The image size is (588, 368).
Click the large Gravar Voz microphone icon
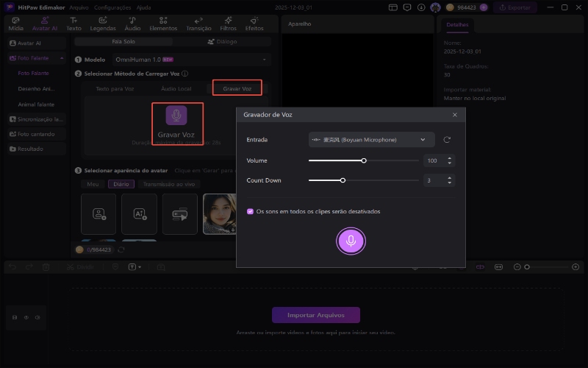176,116
